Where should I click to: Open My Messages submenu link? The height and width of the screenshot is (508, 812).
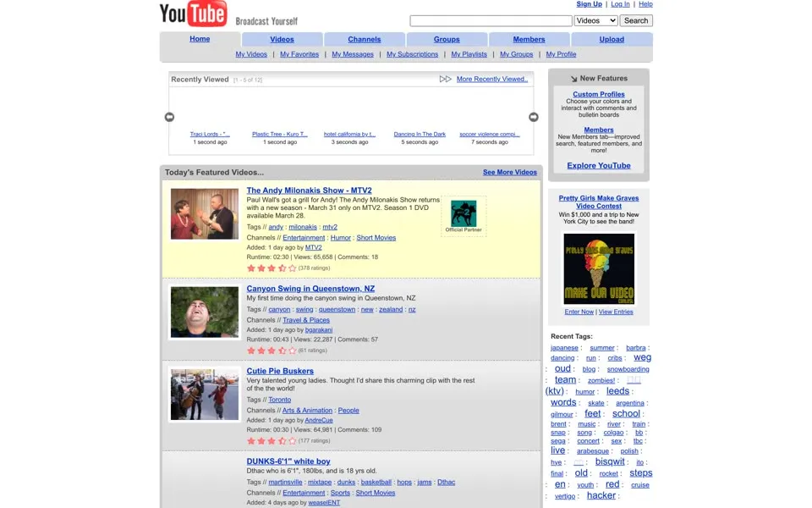coord(353,54)
